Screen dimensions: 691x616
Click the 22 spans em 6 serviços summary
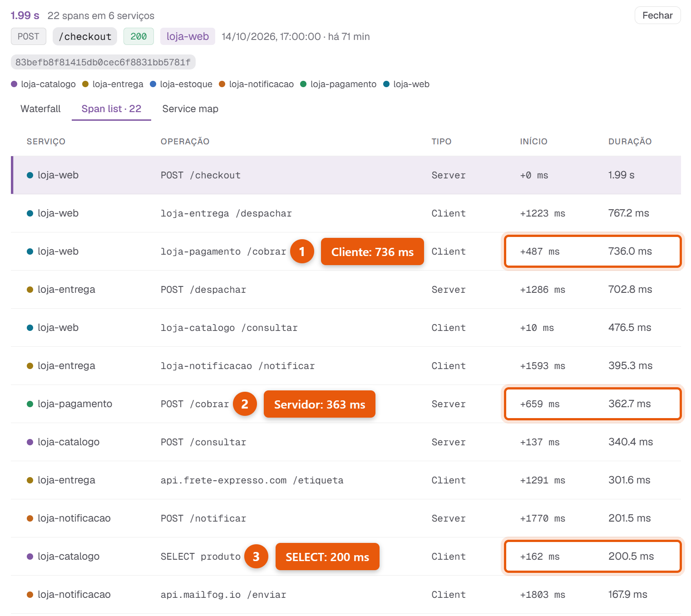click(x=101, y=16)
